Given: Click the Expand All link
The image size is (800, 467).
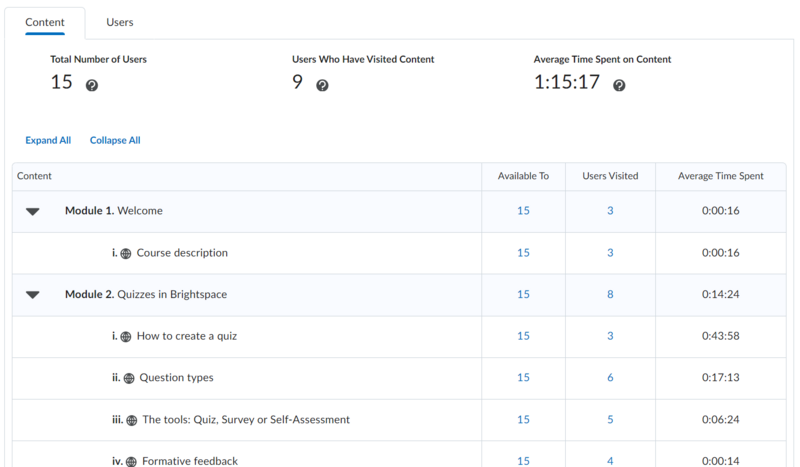Looking at the screenshot, I should click(48, 141).
